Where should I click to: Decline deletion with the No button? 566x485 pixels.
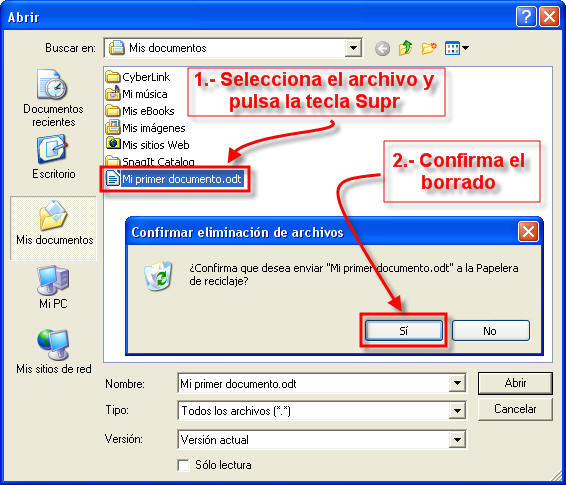491,331
